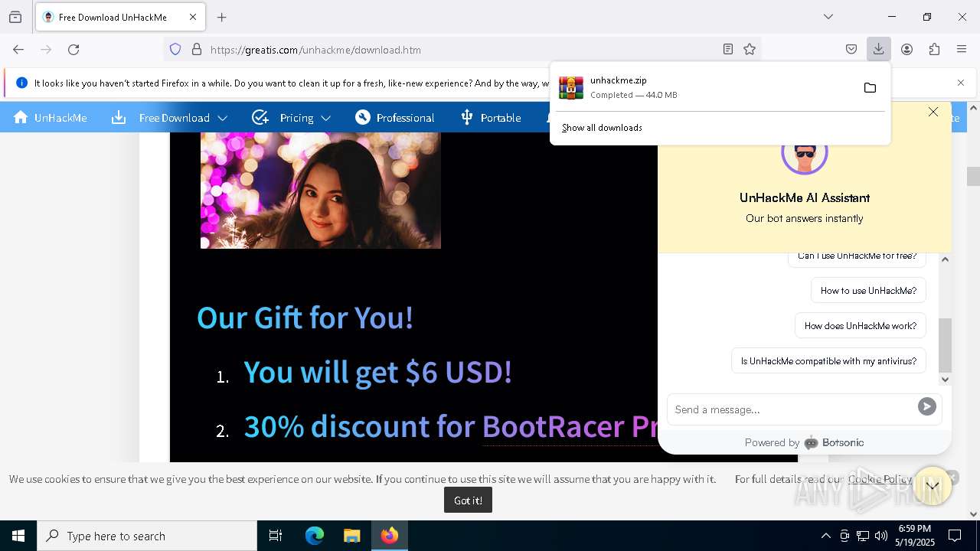Reload the page with refresh icon

[x=73, y=50]
